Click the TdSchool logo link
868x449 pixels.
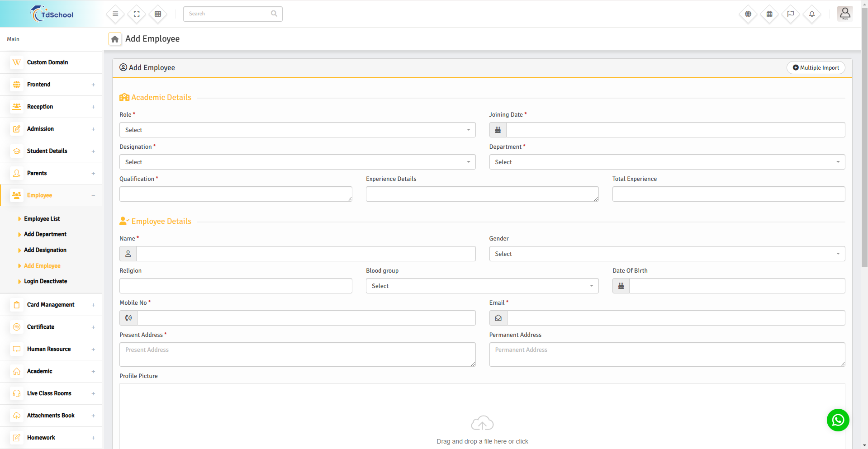click(52, 14)
